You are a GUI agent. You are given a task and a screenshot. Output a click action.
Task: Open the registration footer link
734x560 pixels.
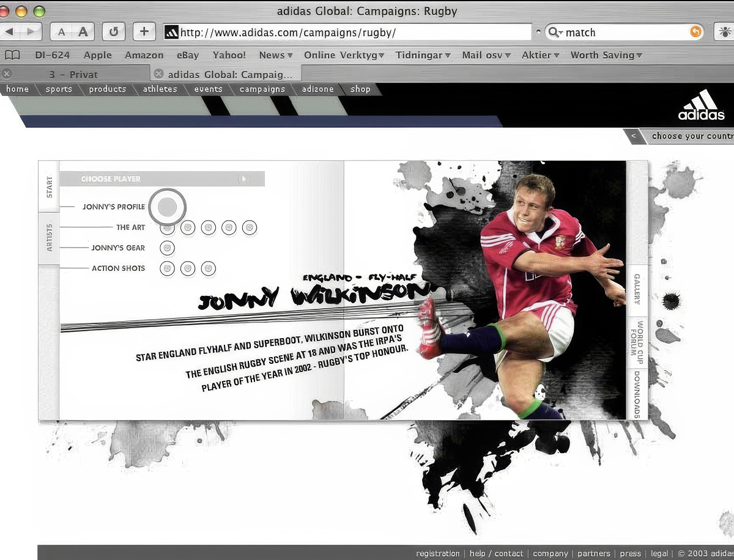pyautogui.click(x=438, y=553)
